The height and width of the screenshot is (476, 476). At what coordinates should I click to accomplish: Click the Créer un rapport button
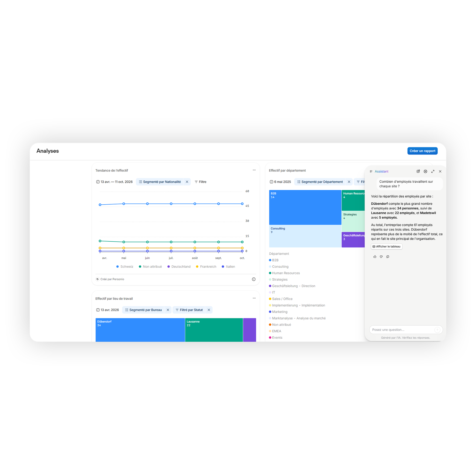coord(422,151)
